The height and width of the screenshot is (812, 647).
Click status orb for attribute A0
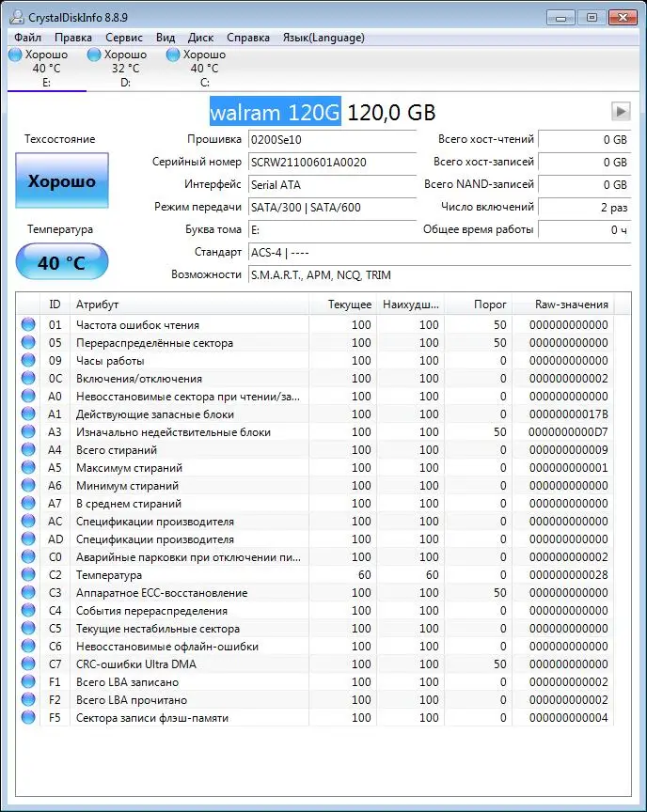tap(28, 397)
